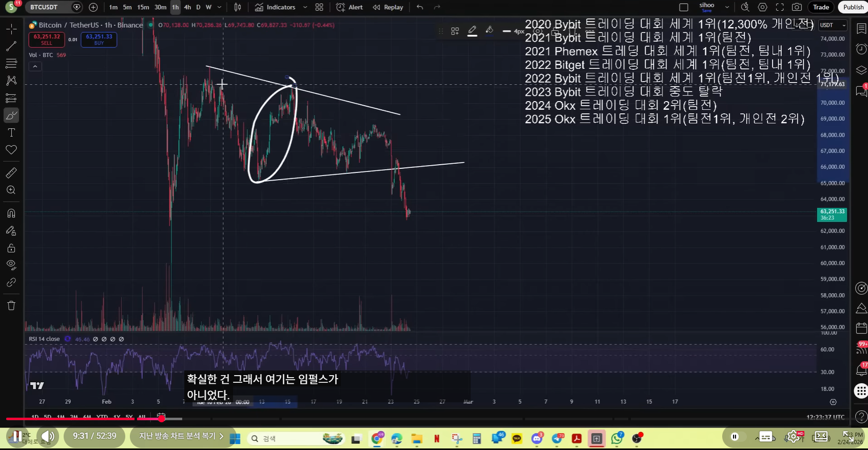Click the chain link icon in left toolbar
This screenshot has height=450, width=868.
(x=11, y=283)
